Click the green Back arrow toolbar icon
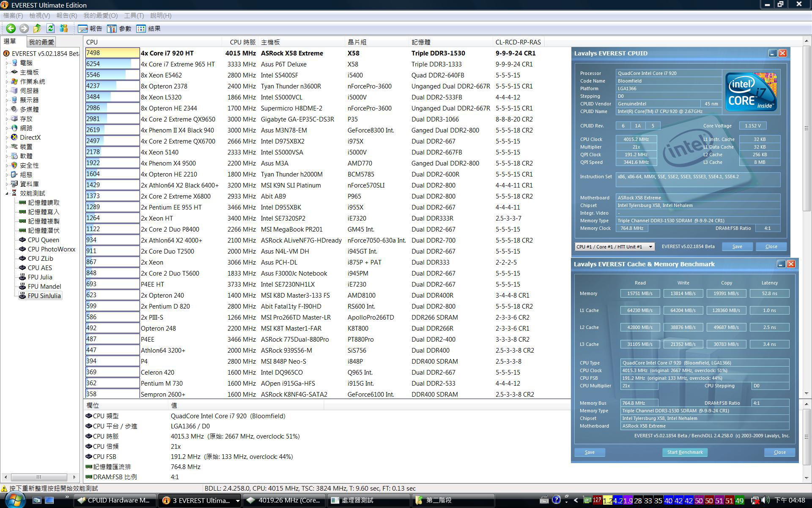 pyautogui.click(x=11, y=28)
